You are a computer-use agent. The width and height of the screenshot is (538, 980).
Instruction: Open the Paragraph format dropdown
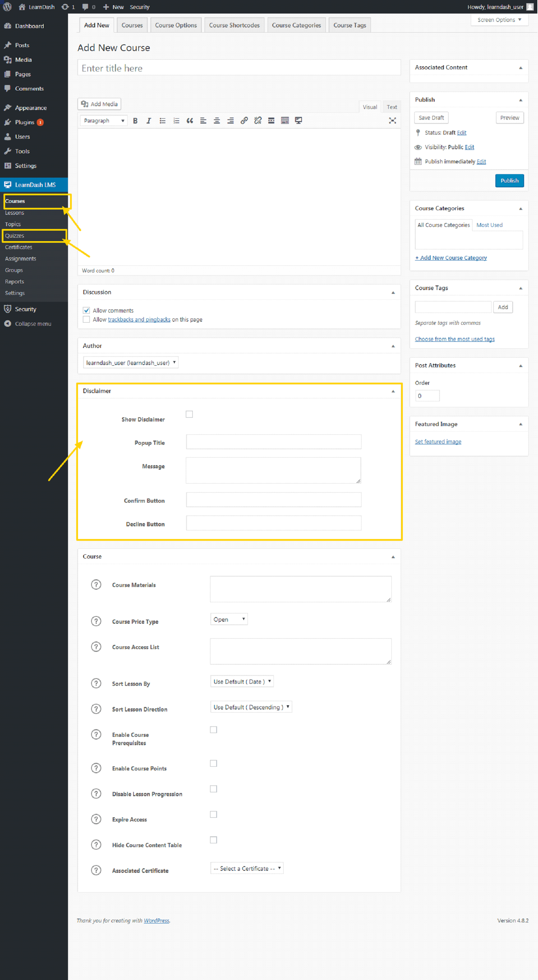pos(104,121)
